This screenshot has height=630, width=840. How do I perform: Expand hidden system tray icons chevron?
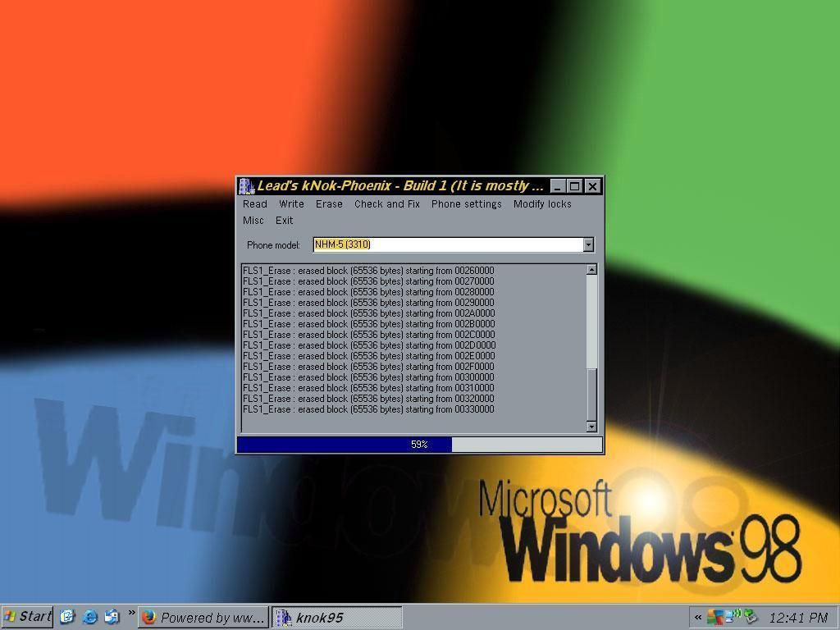tap(698, 618)
